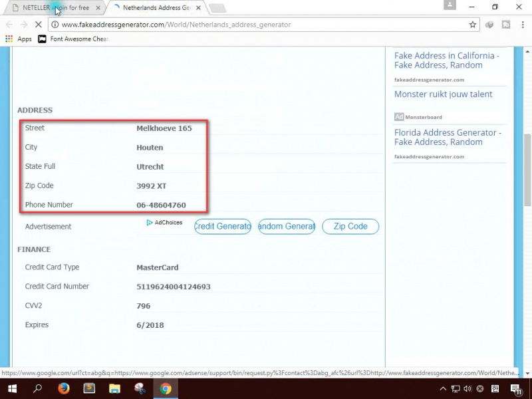
Task: Click scrollbar up arrow
Action: (527, 52)
